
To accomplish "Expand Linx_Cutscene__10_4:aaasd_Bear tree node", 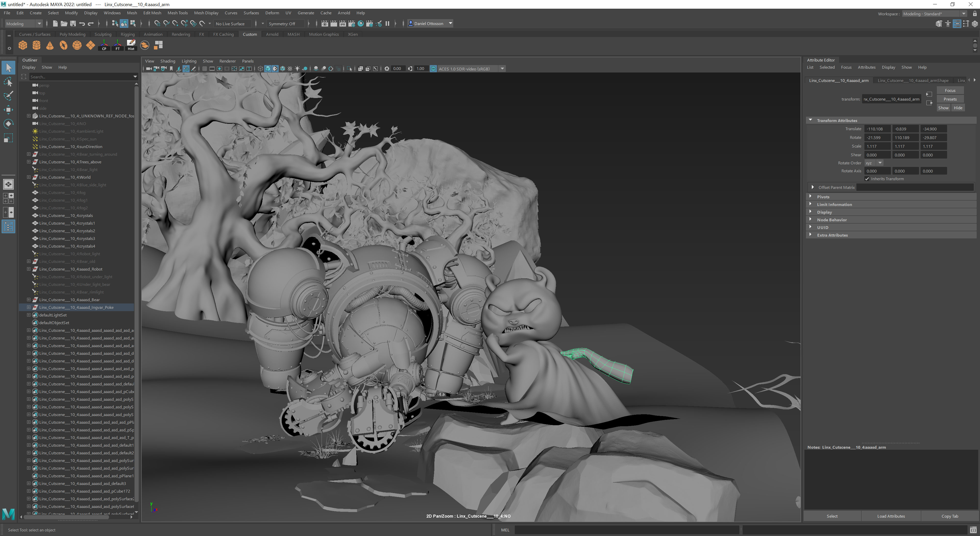I will (29, 300).
